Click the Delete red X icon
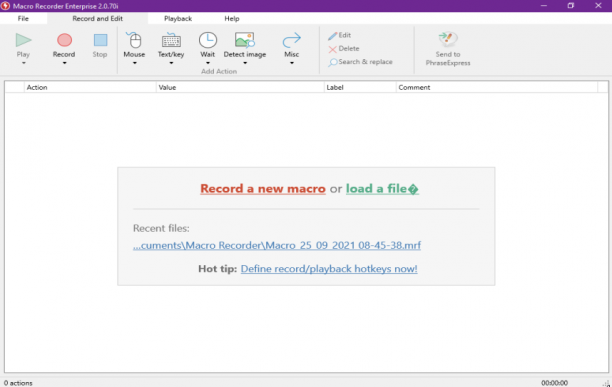 tap(332, 49)
